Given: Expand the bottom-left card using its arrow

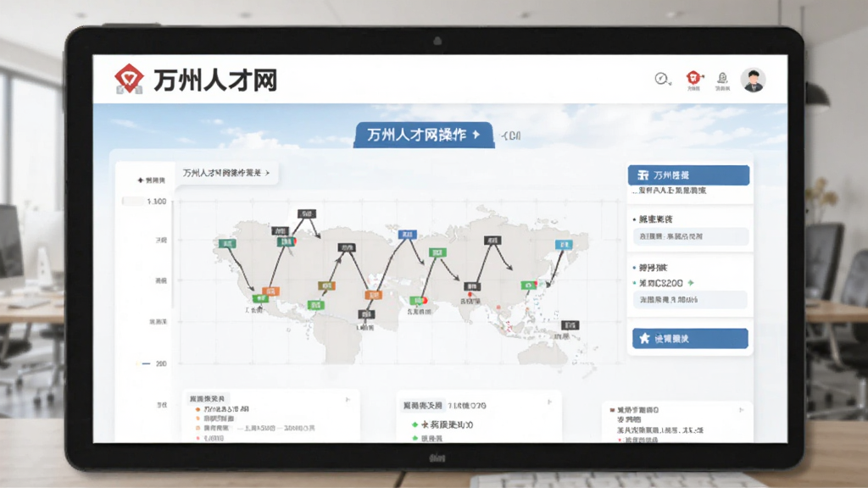Looking at the screenshot, I should 348,400.
